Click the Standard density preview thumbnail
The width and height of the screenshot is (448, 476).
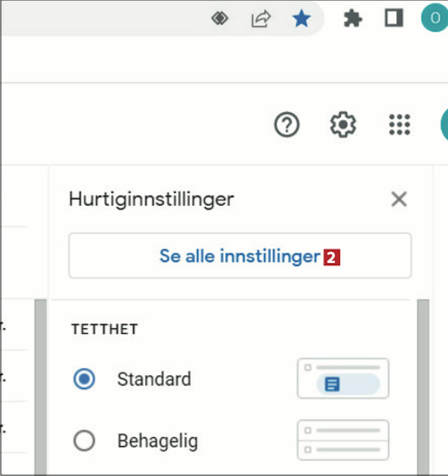(343, 378)
